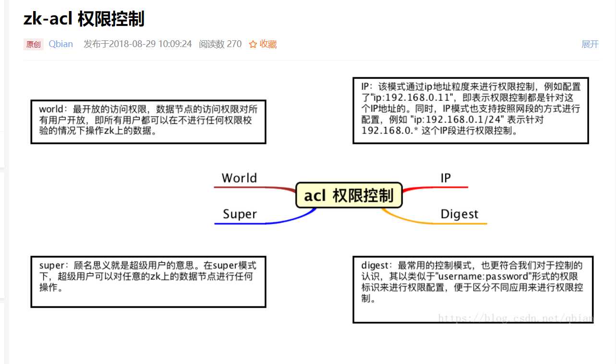Click the star icon next to 收藏
The height and width of the screenshot is (364, 616).
pos(253,44)
